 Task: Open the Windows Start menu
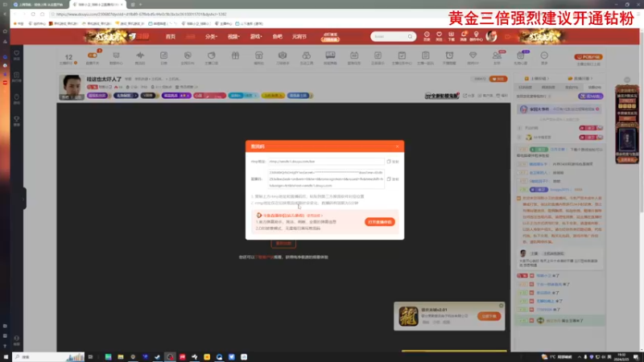pos(6,357)
